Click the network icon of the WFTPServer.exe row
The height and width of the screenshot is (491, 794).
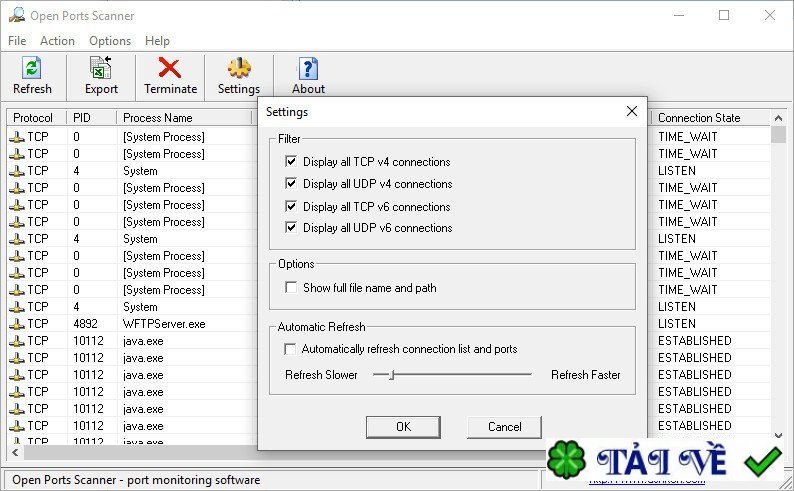[17, 324]
